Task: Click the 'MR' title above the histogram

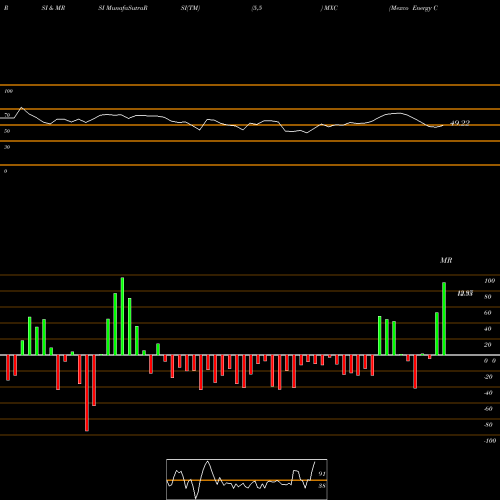Action: point(446,260)
